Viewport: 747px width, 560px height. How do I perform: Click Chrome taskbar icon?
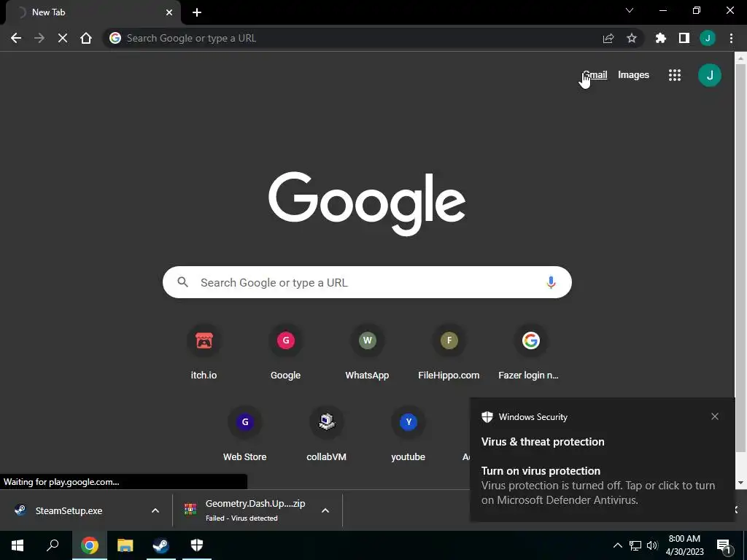click(x=89, y=545)
